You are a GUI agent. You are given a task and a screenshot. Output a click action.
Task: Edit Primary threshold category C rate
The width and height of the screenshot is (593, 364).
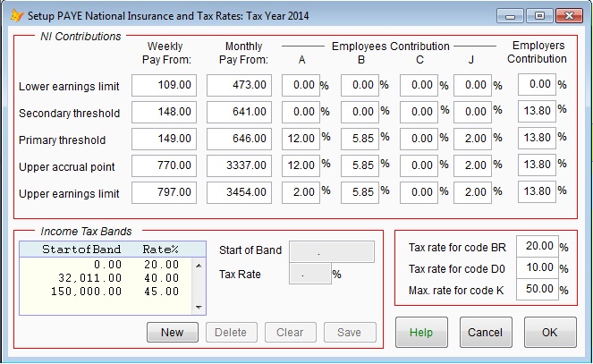pos(419,139)
